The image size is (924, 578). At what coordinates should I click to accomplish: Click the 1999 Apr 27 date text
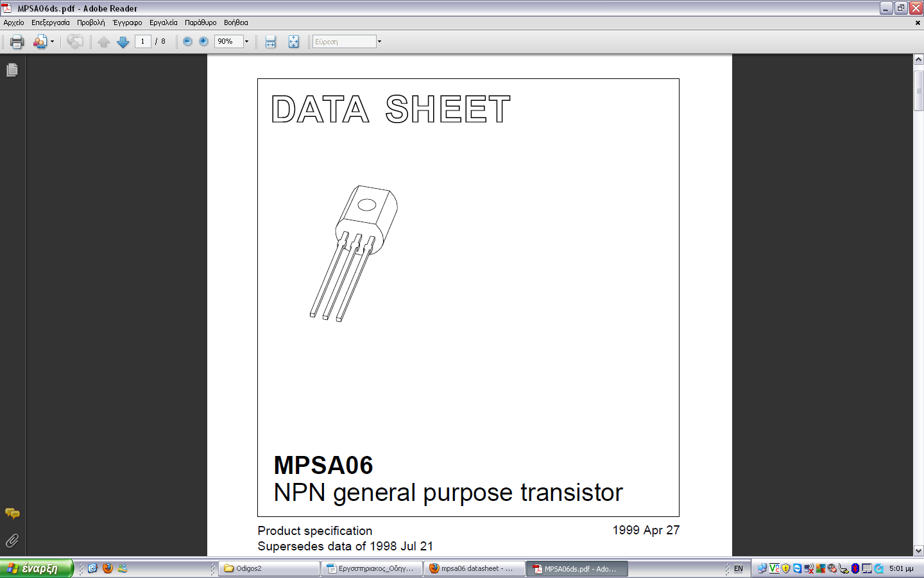[646, 530]
